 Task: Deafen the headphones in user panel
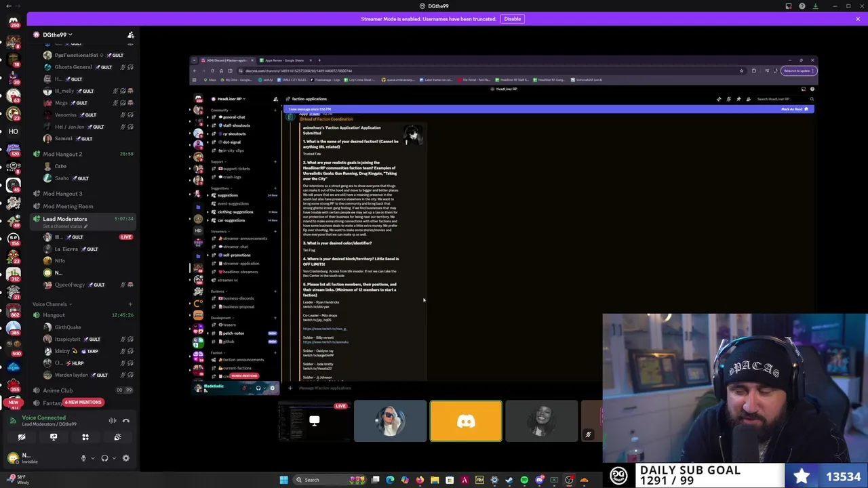click(x=104, y=458)
